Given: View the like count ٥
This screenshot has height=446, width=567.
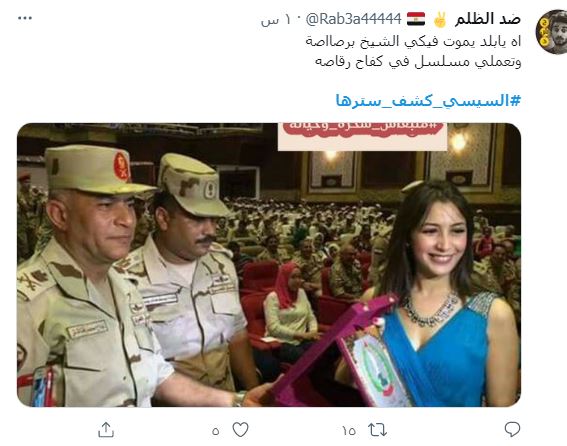Looking at the screenshot, I should pos(216,431).
